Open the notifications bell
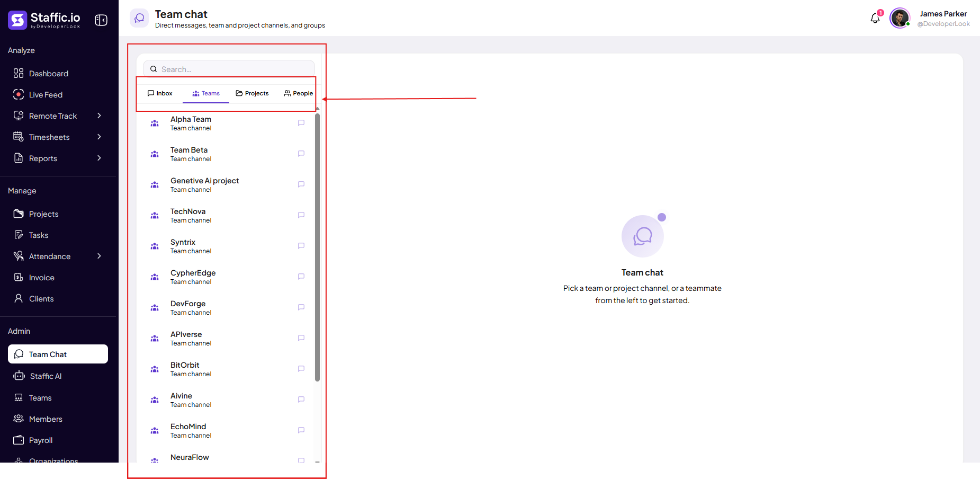 (x=875, y=19)
